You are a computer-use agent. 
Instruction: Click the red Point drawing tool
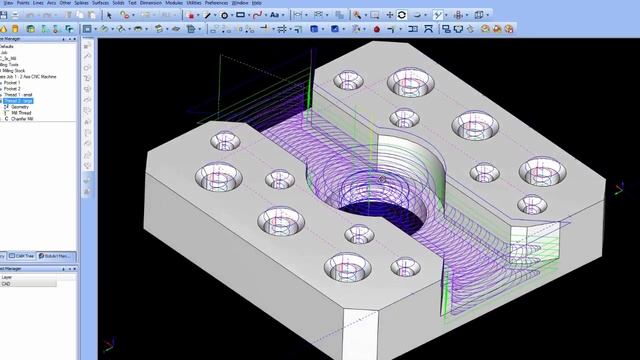[x=191, y=16]
